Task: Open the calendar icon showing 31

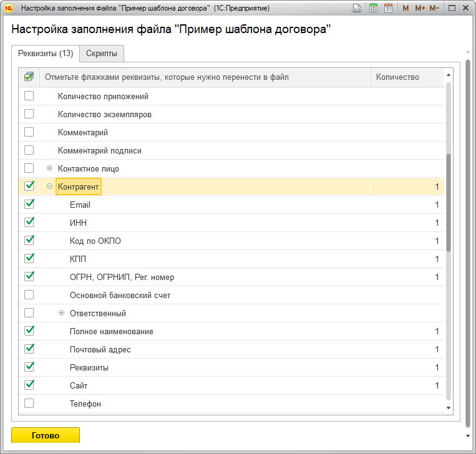Action: point(388,8)
